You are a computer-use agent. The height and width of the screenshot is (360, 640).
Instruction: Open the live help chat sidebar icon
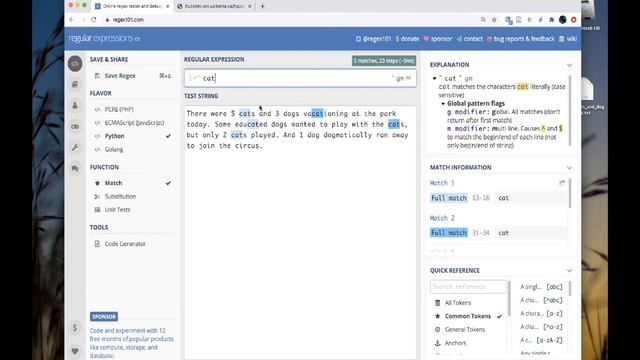coord(75,168)
